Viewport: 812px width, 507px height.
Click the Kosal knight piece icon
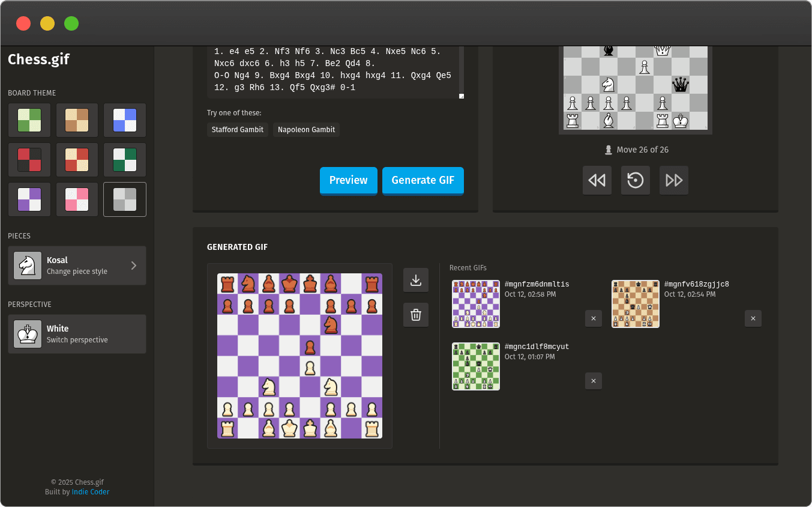tap(27, 266)
